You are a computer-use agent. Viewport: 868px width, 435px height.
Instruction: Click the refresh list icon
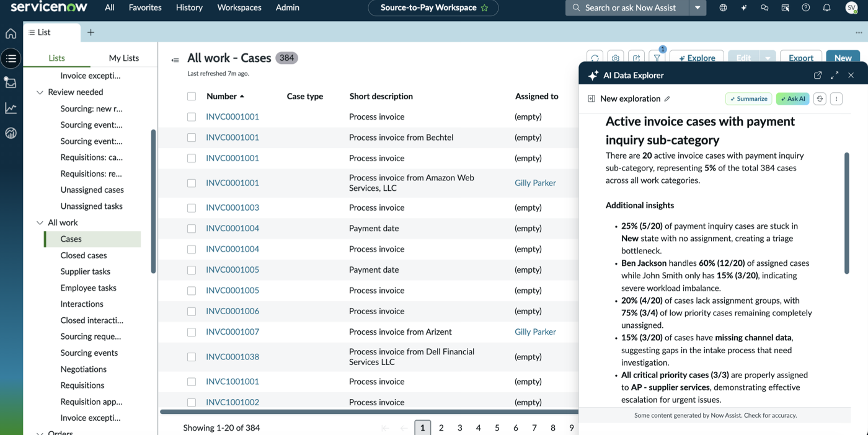click(x=595, y=58)
